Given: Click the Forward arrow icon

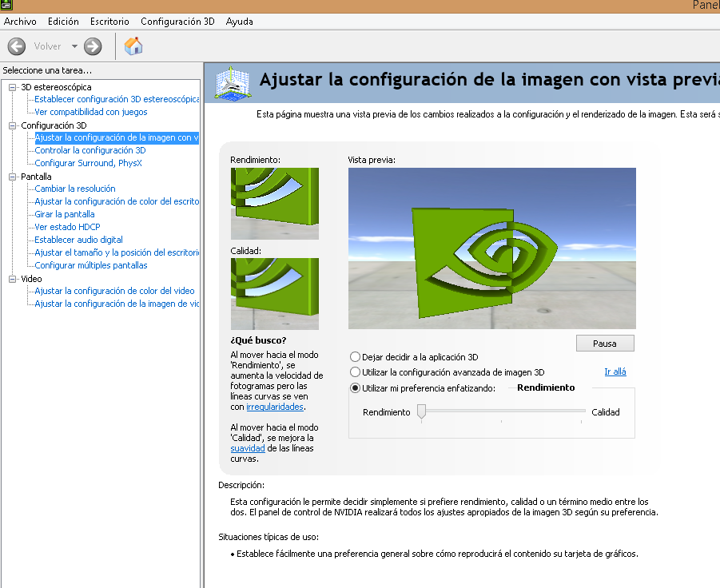Looking at the screenshot, I should tap(93, 46).
